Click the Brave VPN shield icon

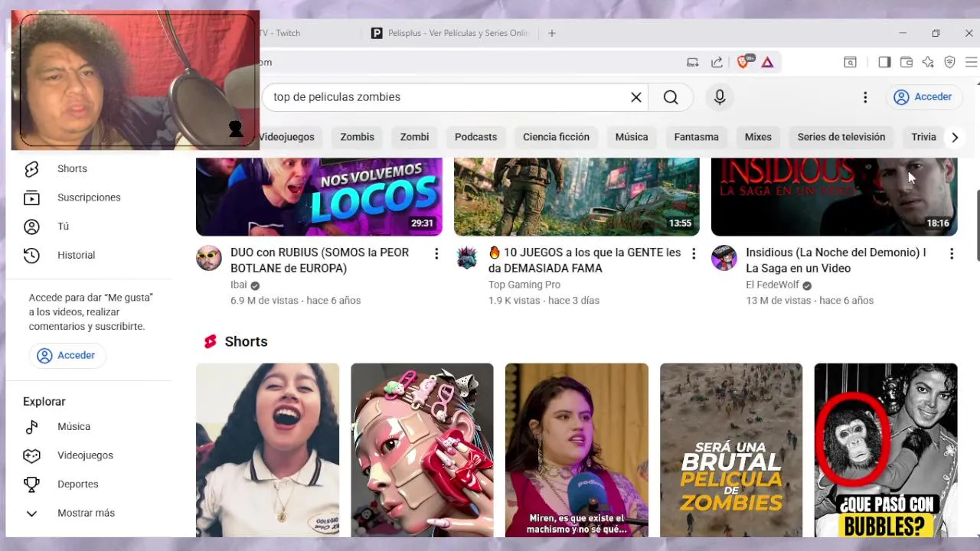tap(949, 62)
